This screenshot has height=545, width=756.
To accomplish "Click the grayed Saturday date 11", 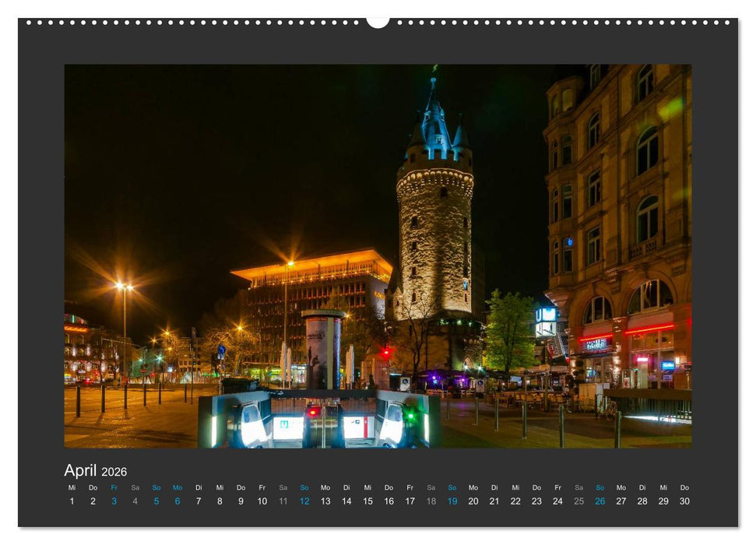I will pos(282,501).
